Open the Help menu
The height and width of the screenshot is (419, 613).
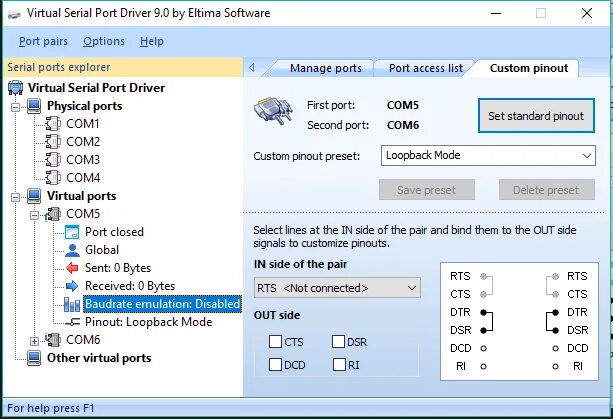coord(152,41)
